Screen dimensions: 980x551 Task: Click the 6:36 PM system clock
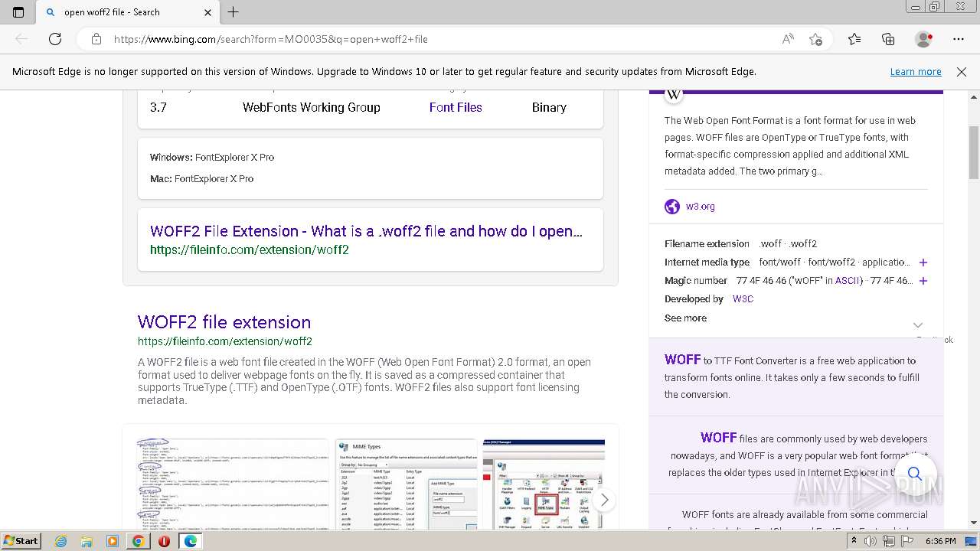click(940, 541)
